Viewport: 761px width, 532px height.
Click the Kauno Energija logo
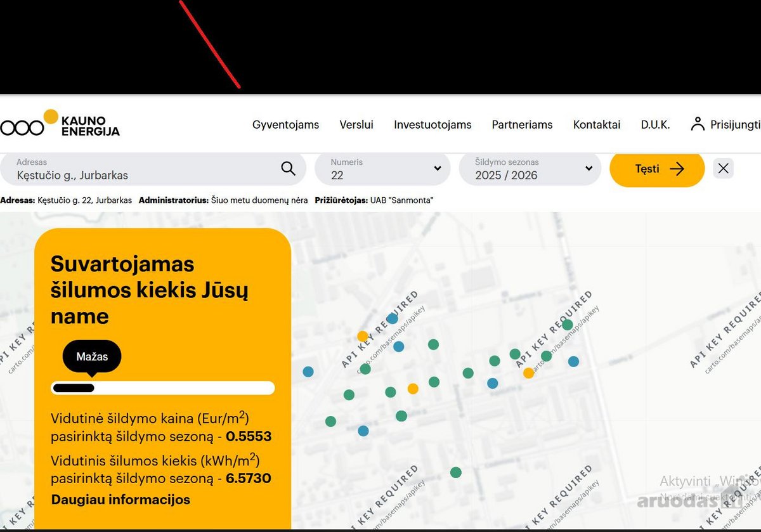(x=60, y=123)
